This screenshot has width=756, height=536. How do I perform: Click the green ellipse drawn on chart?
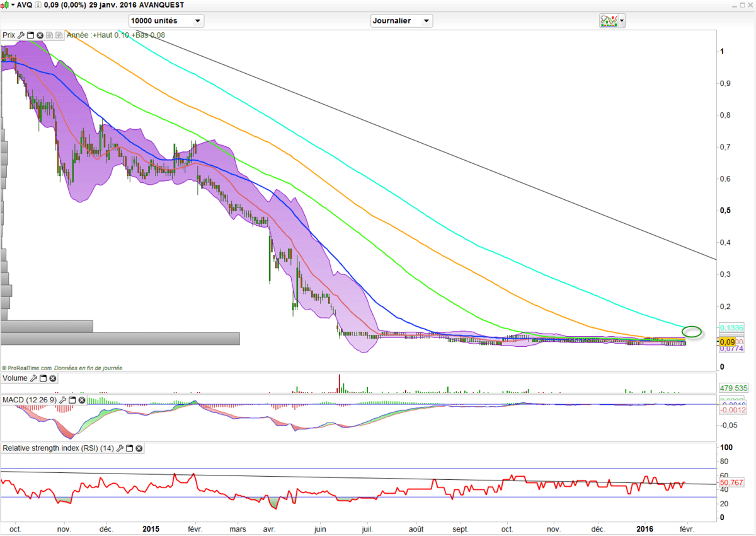[x=692, y=331]
